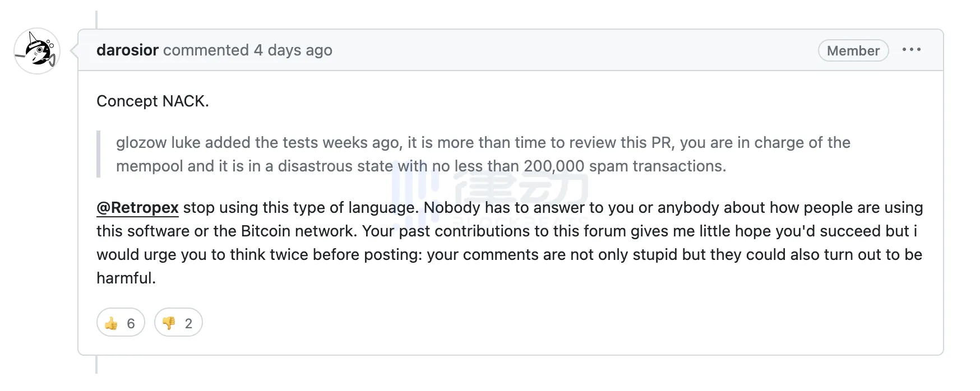Click the "4 days ago" timestamp

[x=293, y=50]
